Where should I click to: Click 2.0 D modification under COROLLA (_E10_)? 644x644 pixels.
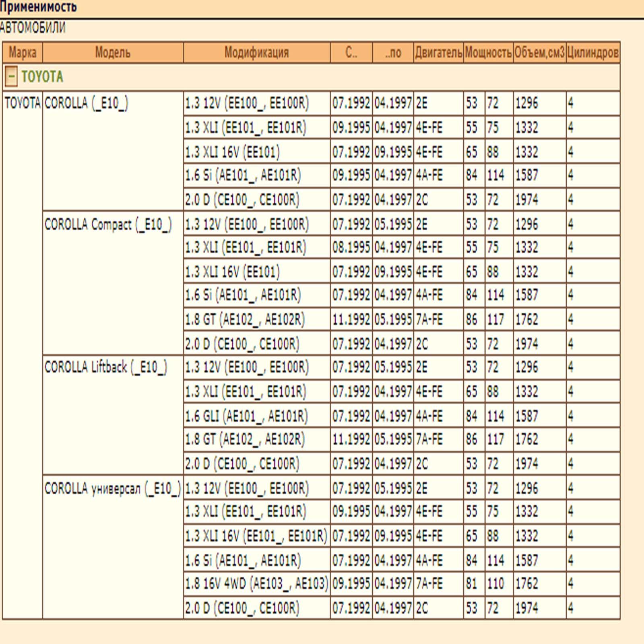(x=257, y=199)
